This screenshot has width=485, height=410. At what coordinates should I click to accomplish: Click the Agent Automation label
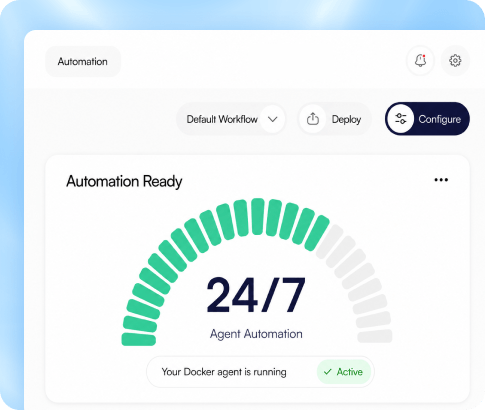point(256,334)
